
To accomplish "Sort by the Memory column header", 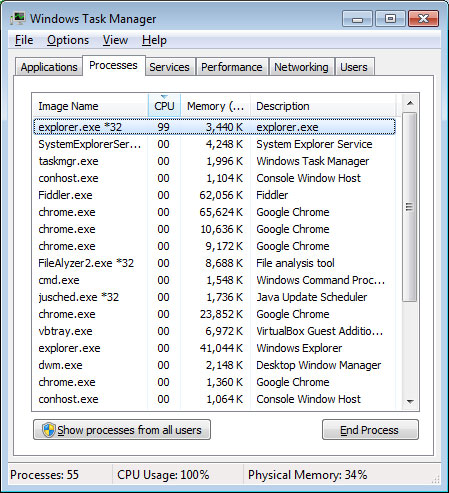I will (x=215, y=106).
